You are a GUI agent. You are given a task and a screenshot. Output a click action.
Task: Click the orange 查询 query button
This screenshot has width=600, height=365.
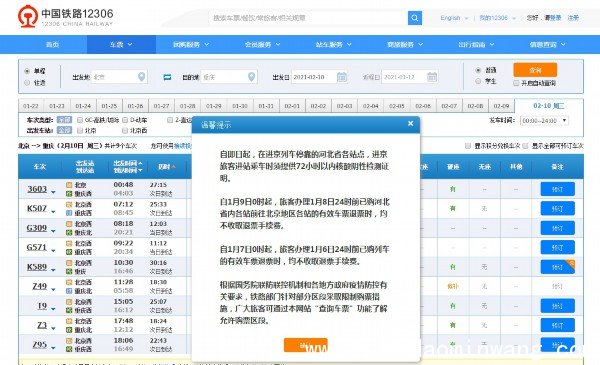[535, 70]
